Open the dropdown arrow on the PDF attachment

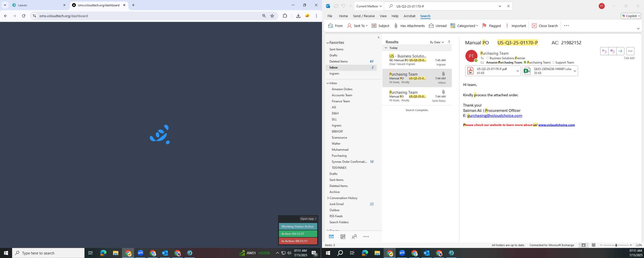click(x=518, y=71)
